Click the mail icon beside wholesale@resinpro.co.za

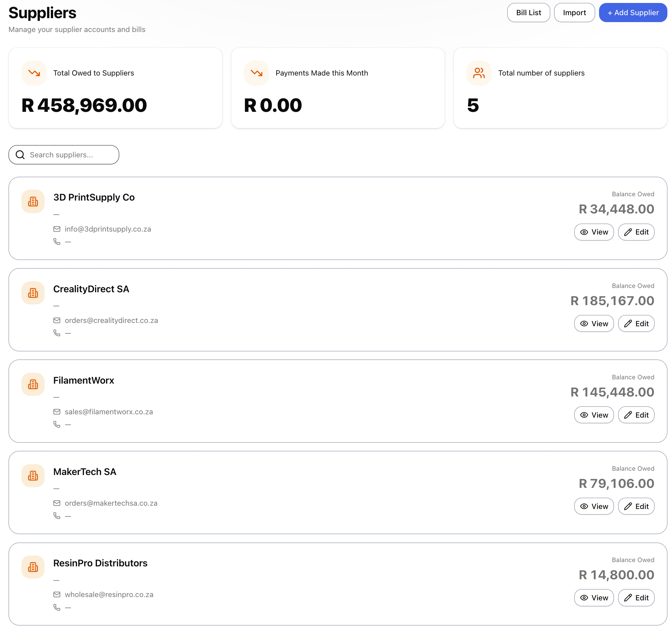coord(57,594)
